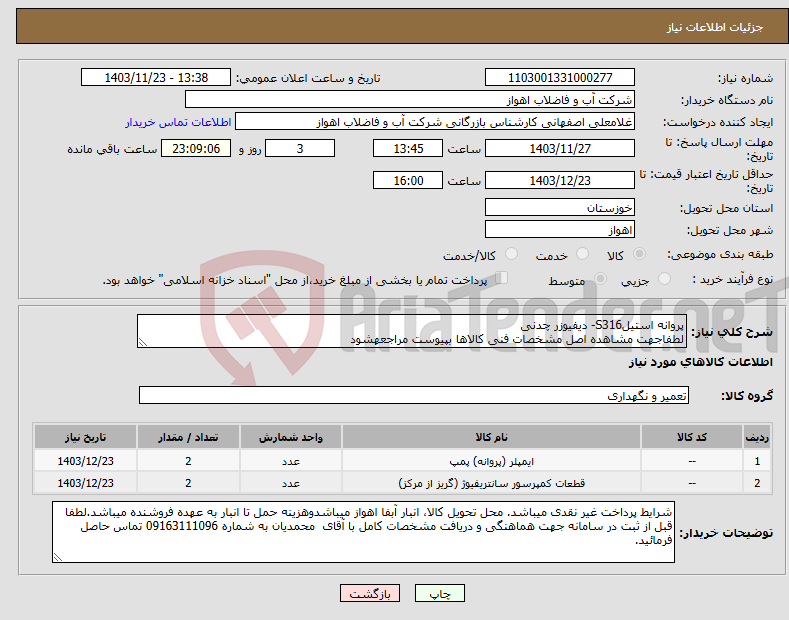Image resolution: width=789 pixels, height=620 pixels.
Task: Click the کد کالا column header
Action: [x=692, y=437]
